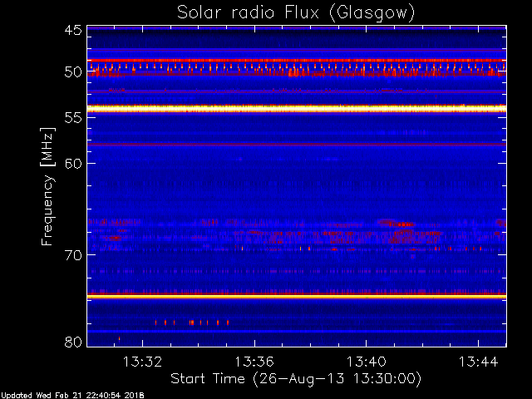Click the 13:36 time tick label
The width and height of the screenshot is (532, 399).
click(x=254, y=362)
